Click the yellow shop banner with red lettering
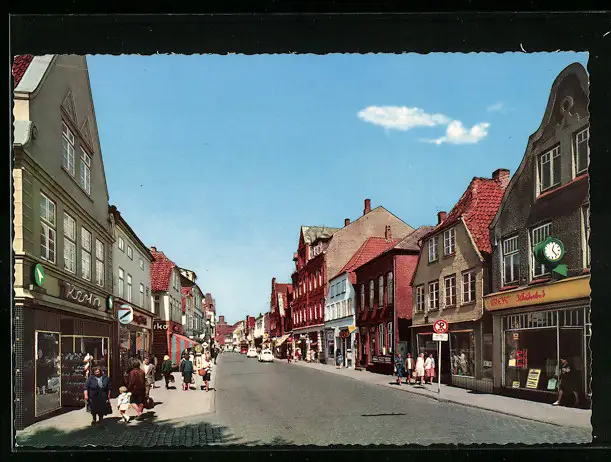Screen dimensions: 611x462 pyautogui.click(x=536, y=295)
